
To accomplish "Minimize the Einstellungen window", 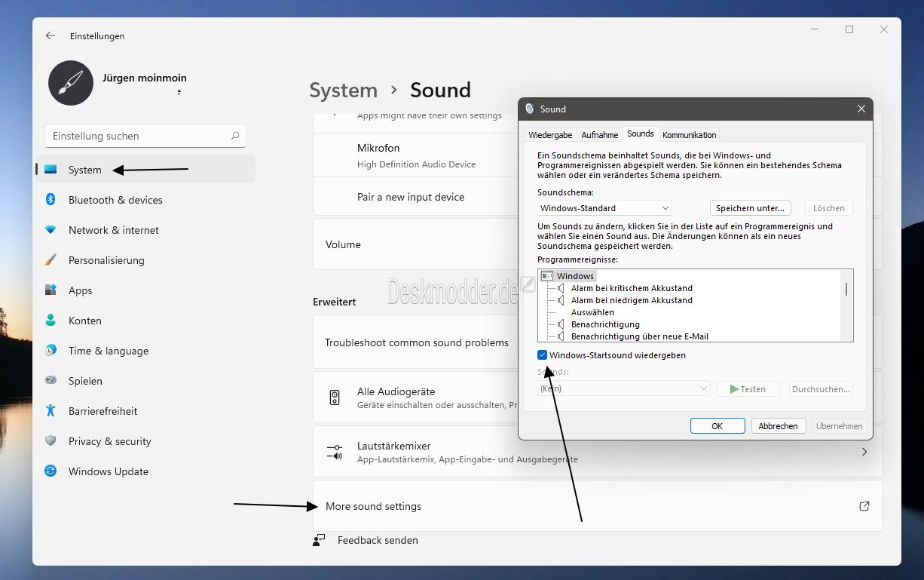I will point(814,29).
